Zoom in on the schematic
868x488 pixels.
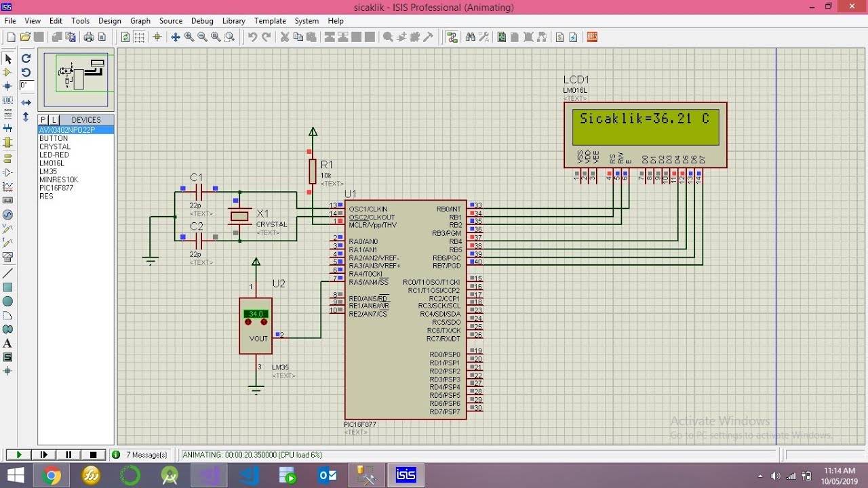click(x=189, y=37)
